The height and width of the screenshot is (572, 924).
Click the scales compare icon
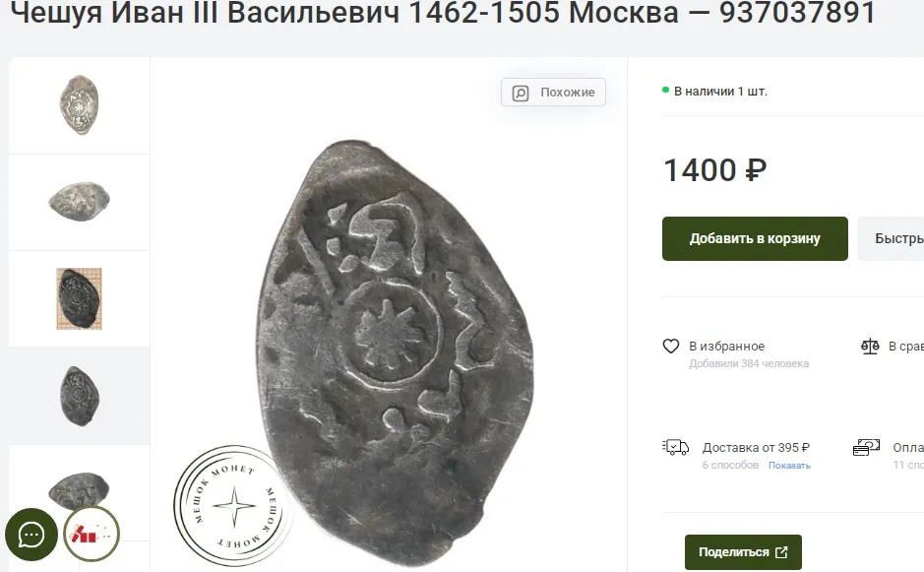click(870, 347)
